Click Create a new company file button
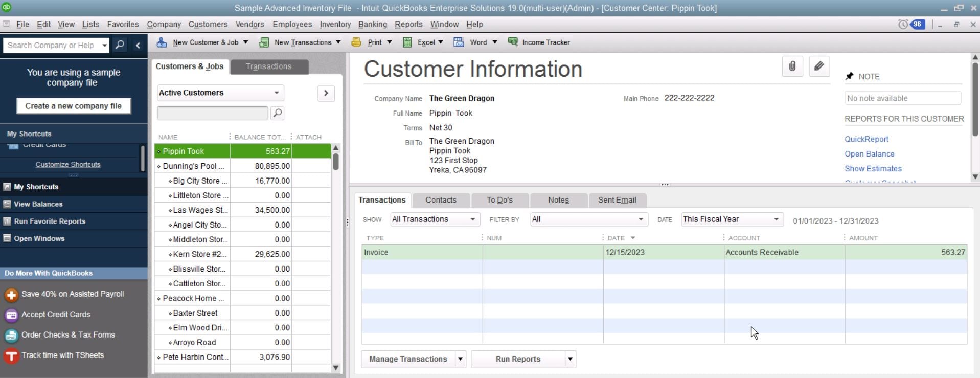This screenshot has height=378, width=980. coord(74,106)
